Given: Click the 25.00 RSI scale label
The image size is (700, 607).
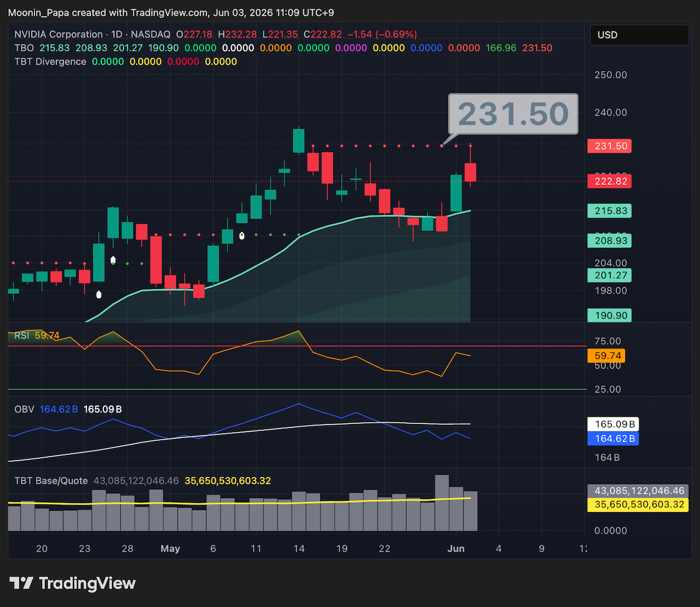Looking at the screenshot, I should click(x=608, y=390).
